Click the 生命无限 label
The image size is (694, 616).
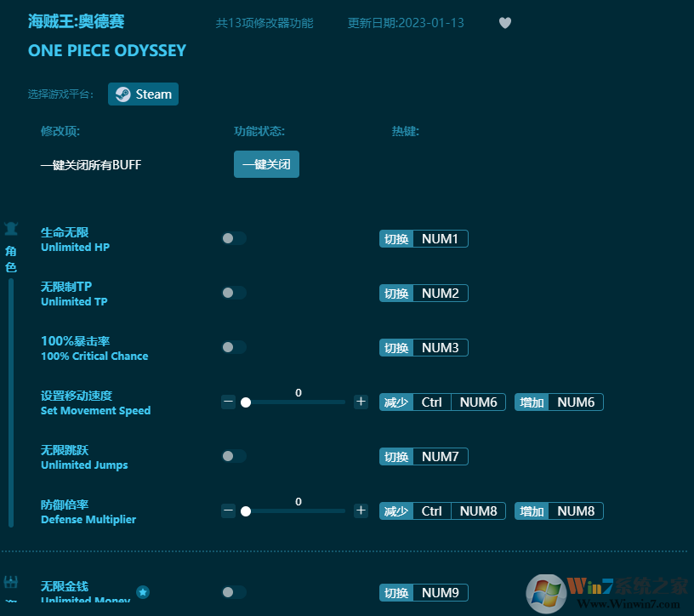pyautogui.click(x=65, y=232)
